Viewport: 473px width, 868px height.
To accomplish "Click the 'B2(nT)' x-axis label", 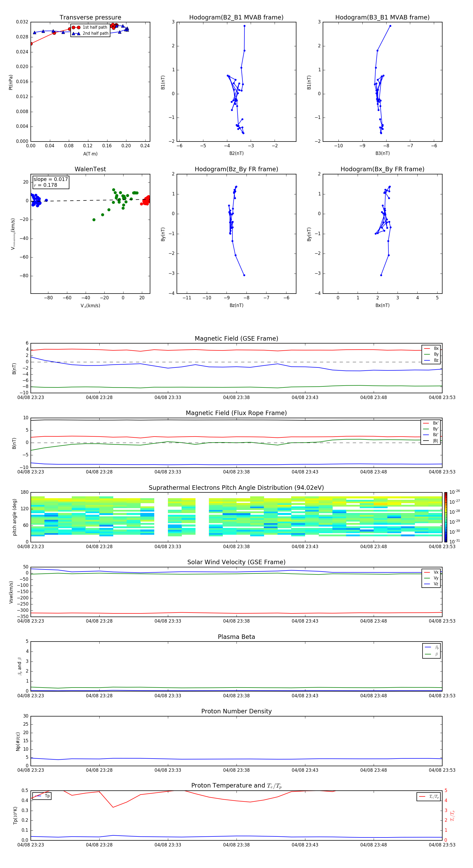I will pyautogui.click(x=236, y=153).
